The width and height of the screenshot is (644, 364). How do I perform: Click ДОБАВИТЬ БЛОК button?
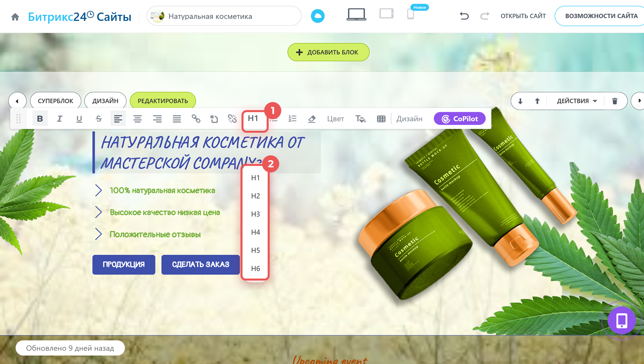pyautogui.click(x=328, y=52)
